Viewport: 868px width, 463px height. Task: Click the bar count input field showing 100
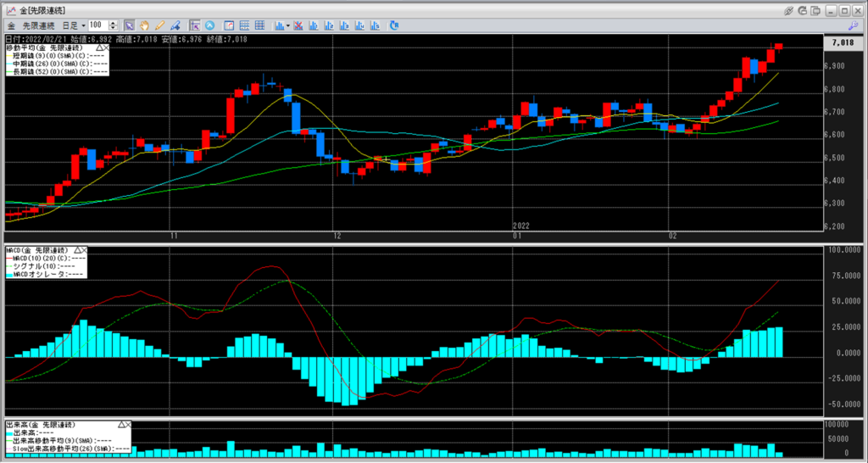(98, 25)
